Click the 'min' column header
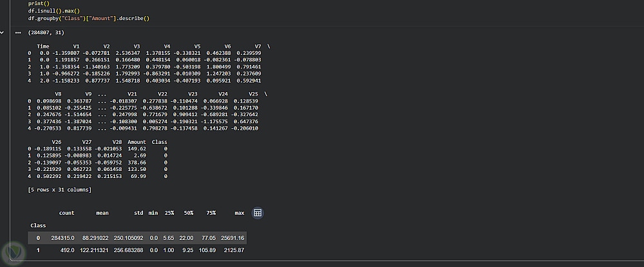 tap(153, 213)
